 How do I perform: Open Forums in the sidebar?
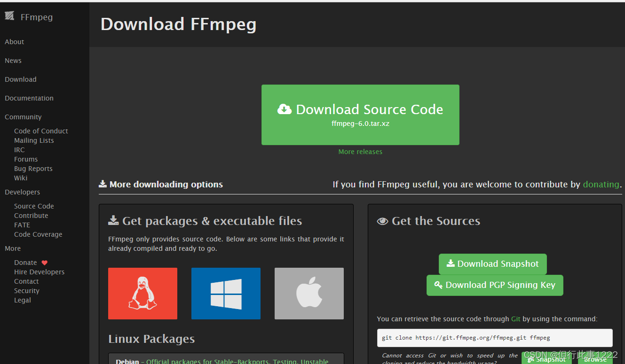(x=26, y=159)
